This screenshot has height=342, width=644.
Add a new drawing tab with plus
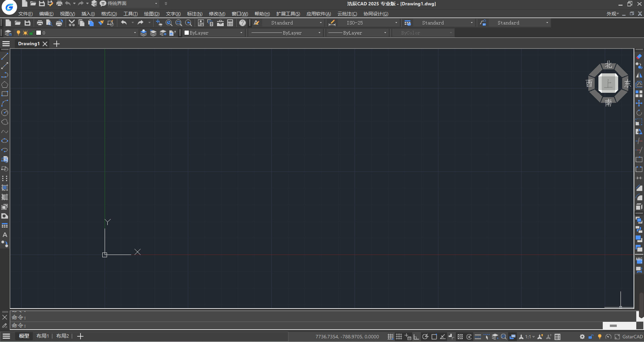click(56, 44)
